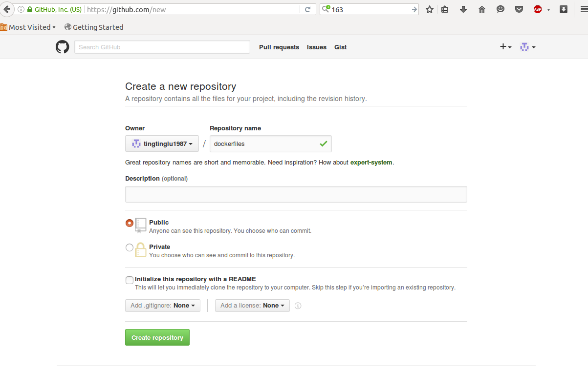Click the Getting Started globe icon
The width and height of the screenshot is (588, 371).
click(68, 27)
